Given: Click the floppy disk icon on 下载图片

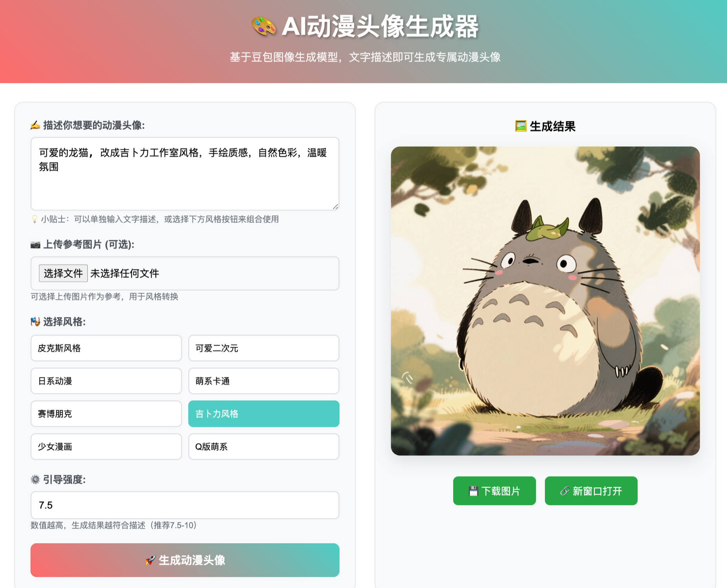Looking at the screenshot, I should pyautogui.click(x=473, y=491).
